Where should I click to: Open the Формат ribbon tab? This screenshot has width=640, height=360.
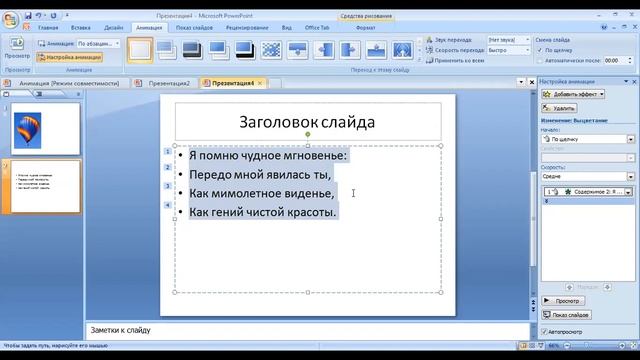pyautogui.click(x=366, y=28)
